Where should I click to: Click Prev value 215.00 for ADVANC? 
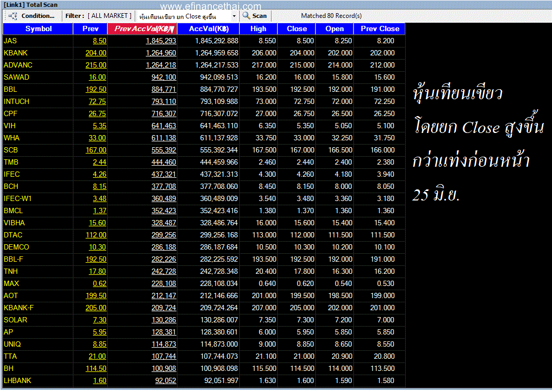[96, 65]
